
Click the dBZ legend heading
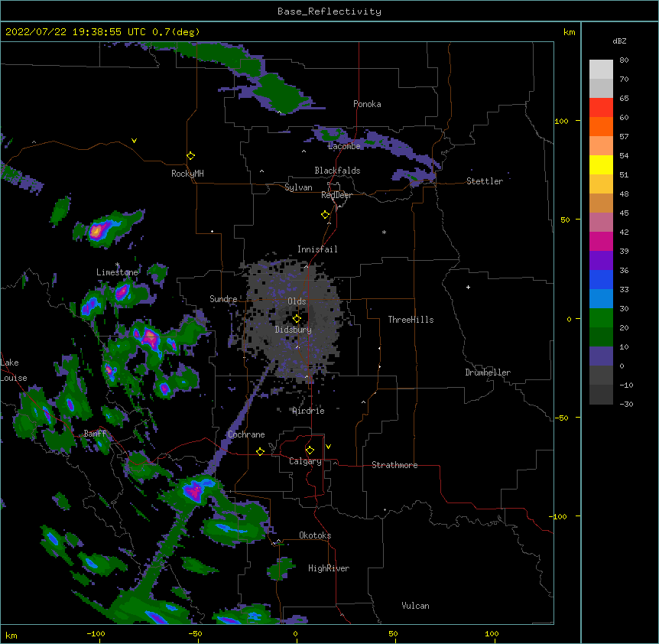619,41
